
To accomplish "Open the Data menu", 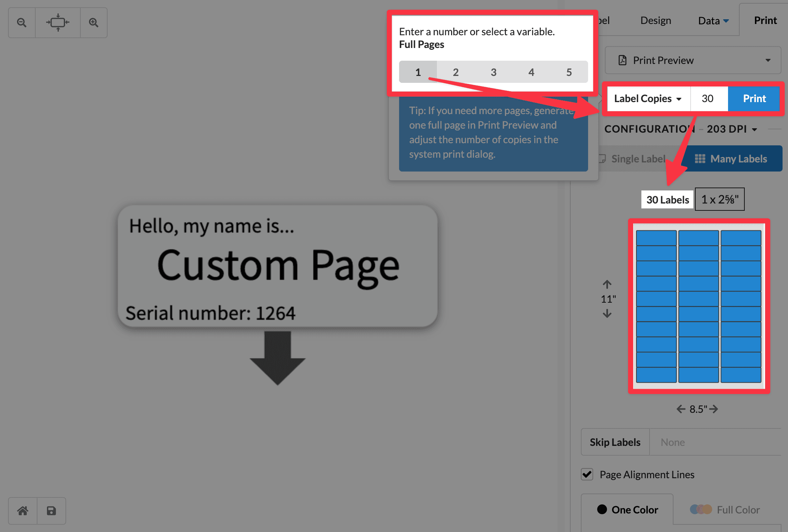I will pyautogui.click(x=712, y=20).
